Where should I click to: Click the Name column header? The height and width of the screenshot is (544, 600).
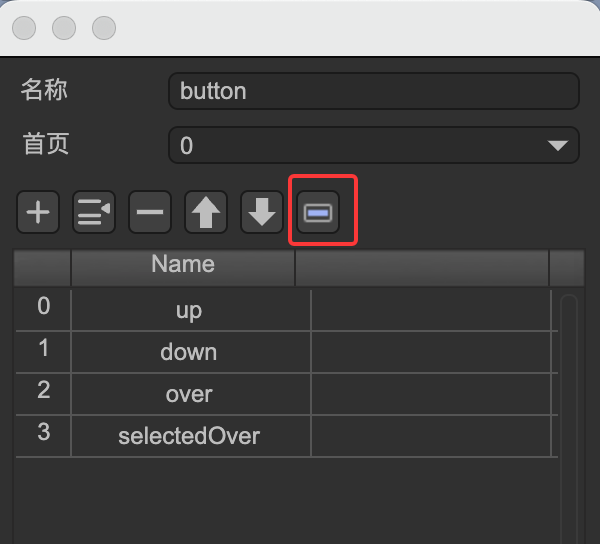pos(183,265)
